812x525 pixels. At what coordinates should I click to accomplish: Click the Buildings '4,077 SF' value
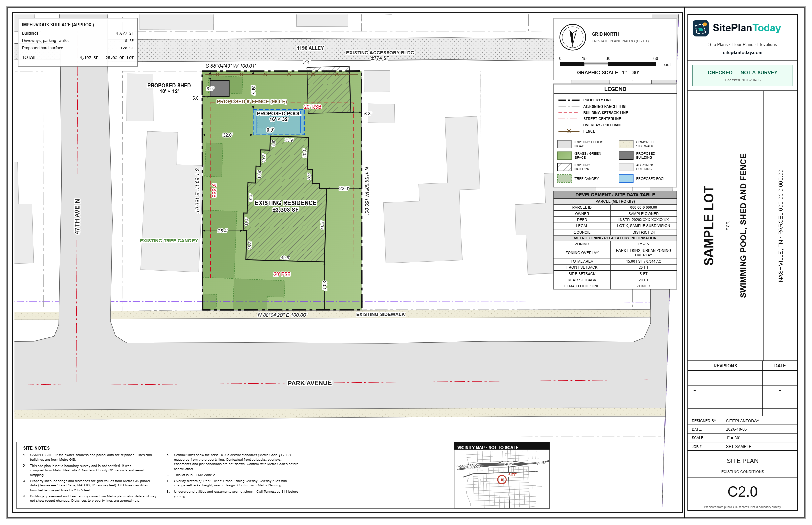click(125, 33)
